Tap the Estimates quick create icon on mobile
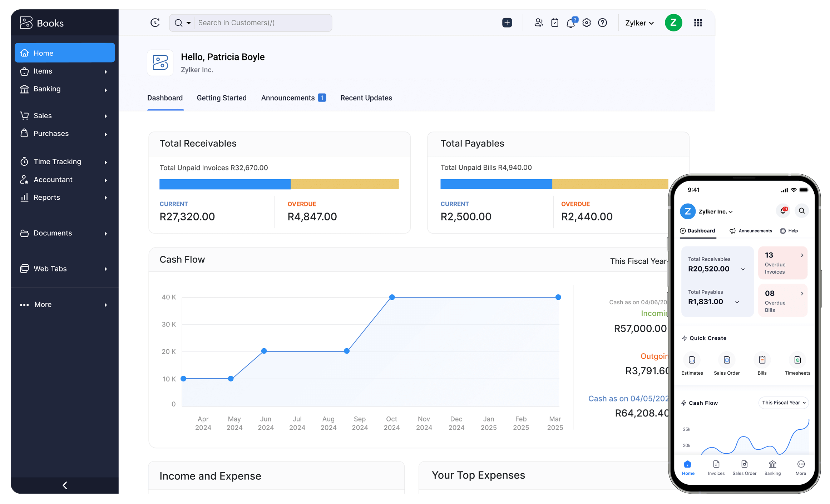This screenshot has height=504, width=830. (x=692, y=360)
